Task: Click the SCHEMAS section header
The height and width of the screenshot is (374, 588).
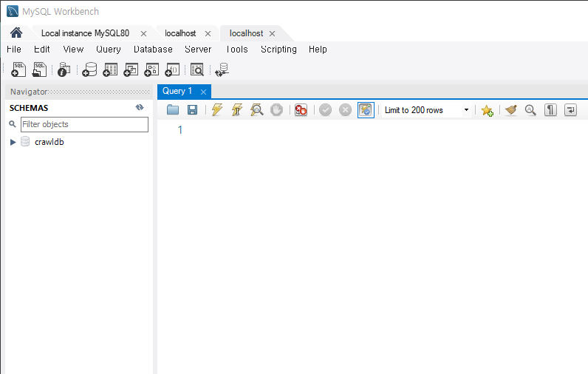Action: 29,108
